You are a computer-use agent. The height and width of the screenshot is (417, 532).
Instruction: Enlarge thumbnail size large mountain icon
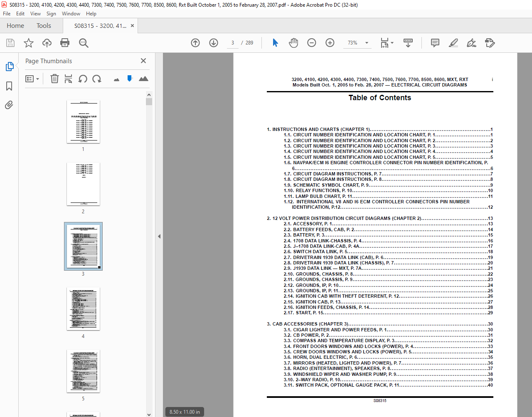click(x=143, y=79)
